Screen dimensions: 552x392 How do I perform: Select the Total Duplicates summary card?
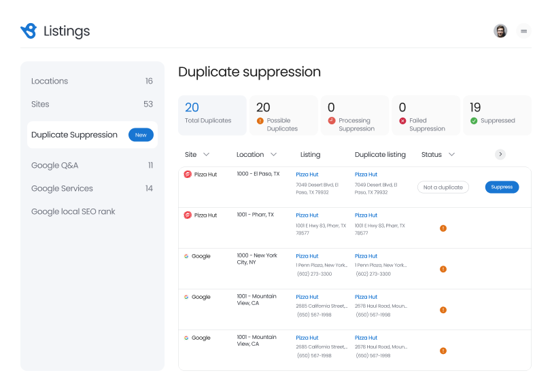point(212,115)
